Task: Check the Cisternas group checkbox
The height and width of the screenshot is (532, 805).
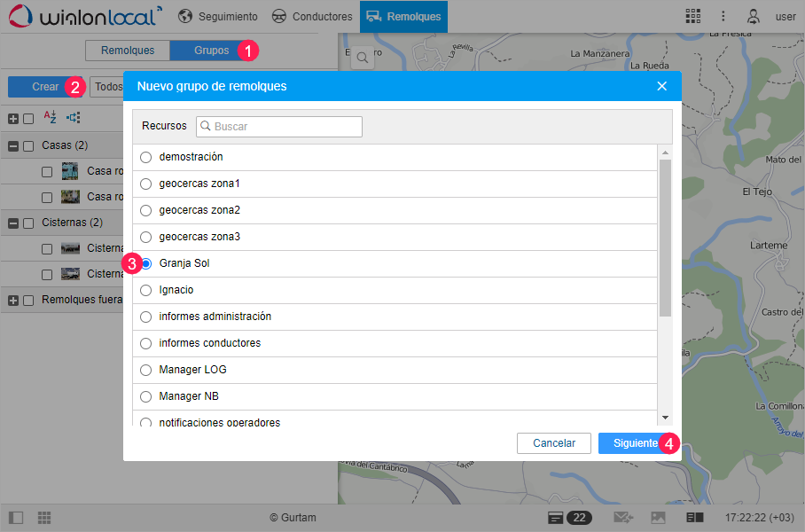Action: pos(28,223)
